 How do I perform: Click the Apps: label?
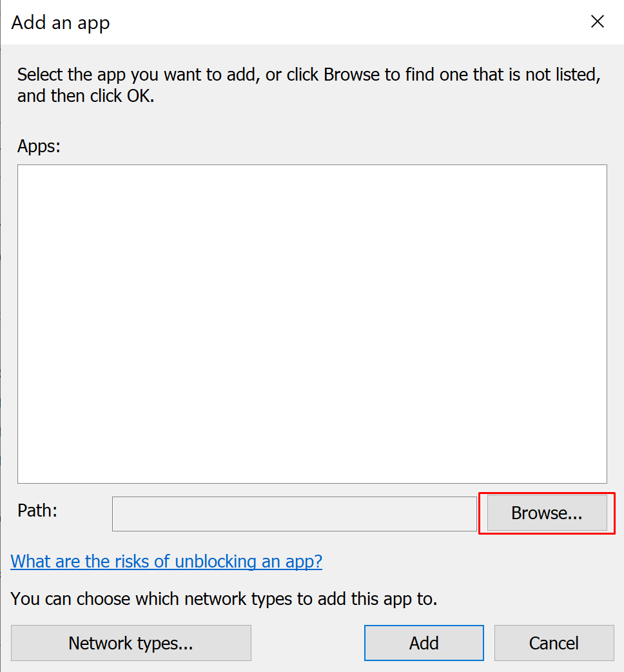coord(39,146)
